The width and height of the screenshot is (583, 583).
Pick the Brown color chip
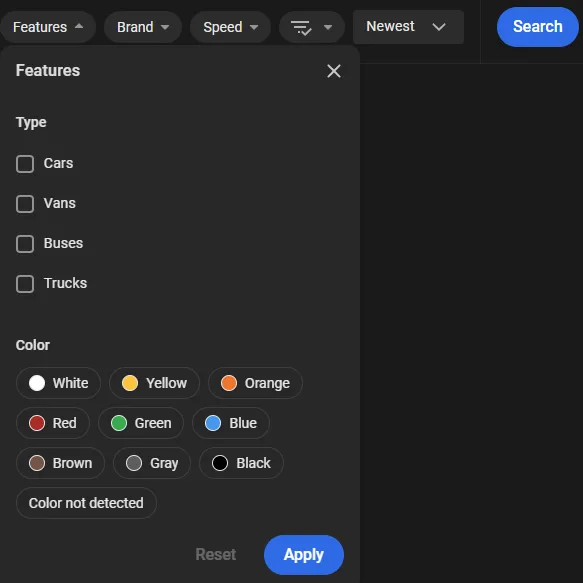click(x=60, y=463)
